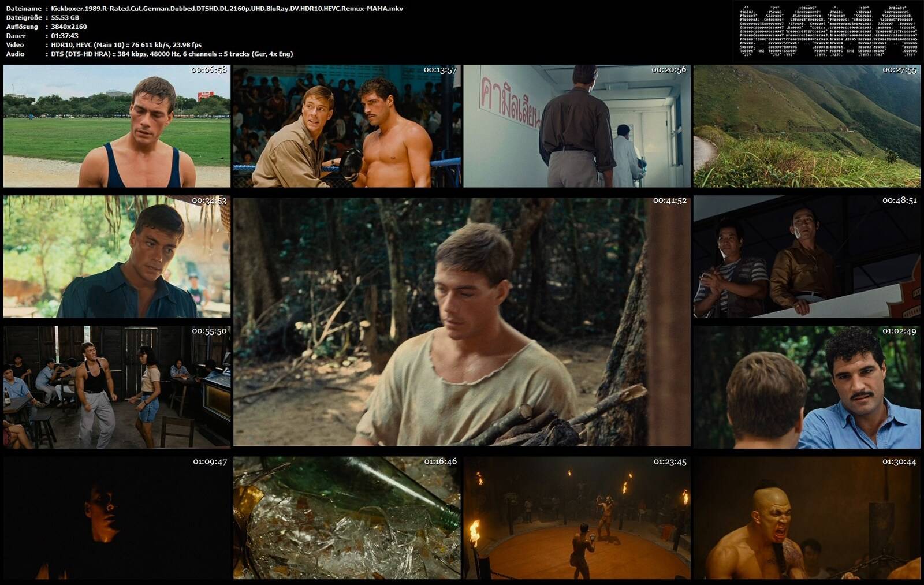Screen dimensions: 924x585
Task: Click the Video label
Action: point(15,45)
